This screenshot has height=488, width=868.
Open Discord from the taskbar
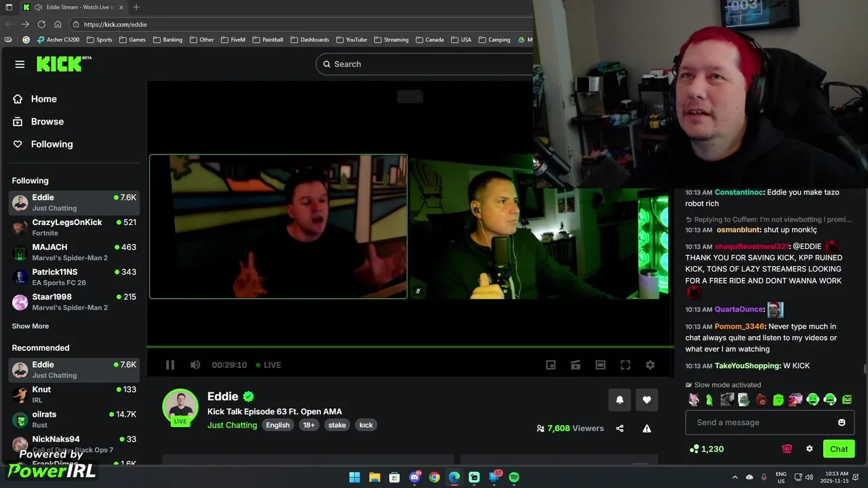tap(414, 477)
